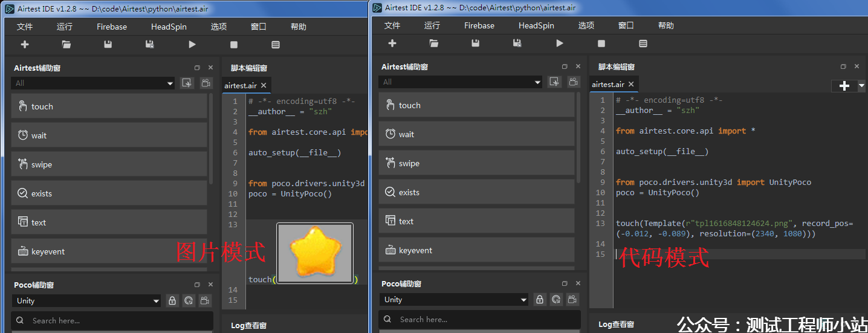This screenshot has width=868, height=333.
Task: Open script folder icon in right Airtest window
Action: [434, 44]
